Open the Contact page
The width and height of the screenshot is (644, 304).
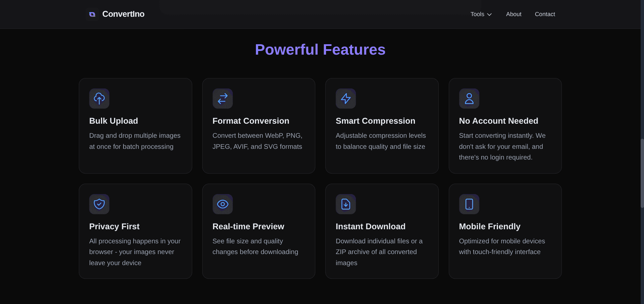point(545,14)
